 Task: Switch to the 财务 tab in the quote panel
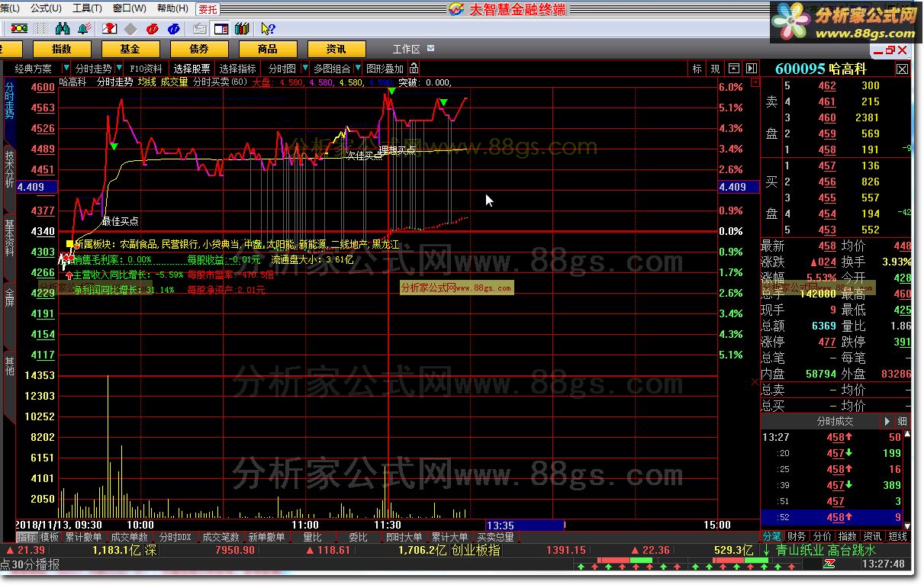797,537
